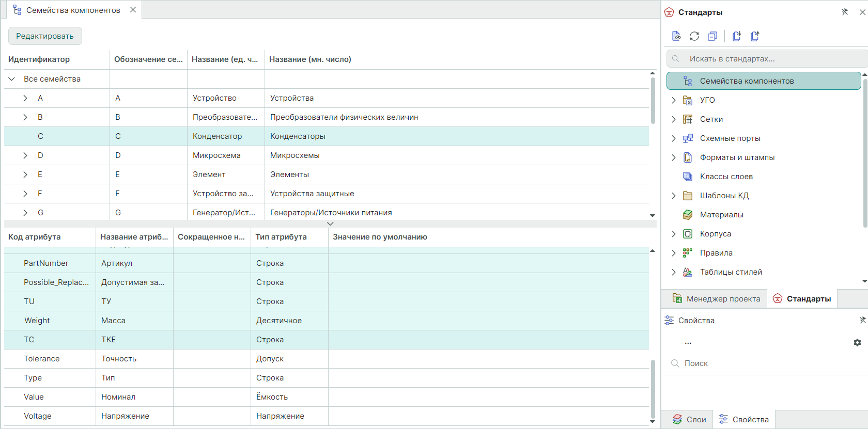Switch to the Менеджер проекта tab

[716, 299]
